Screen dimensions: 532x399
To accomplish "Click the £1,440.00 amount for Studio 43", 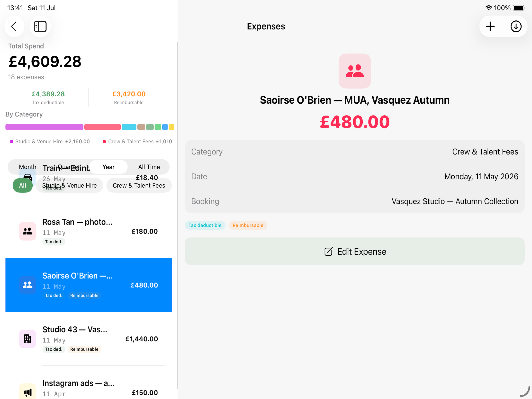I will [142, 339].
